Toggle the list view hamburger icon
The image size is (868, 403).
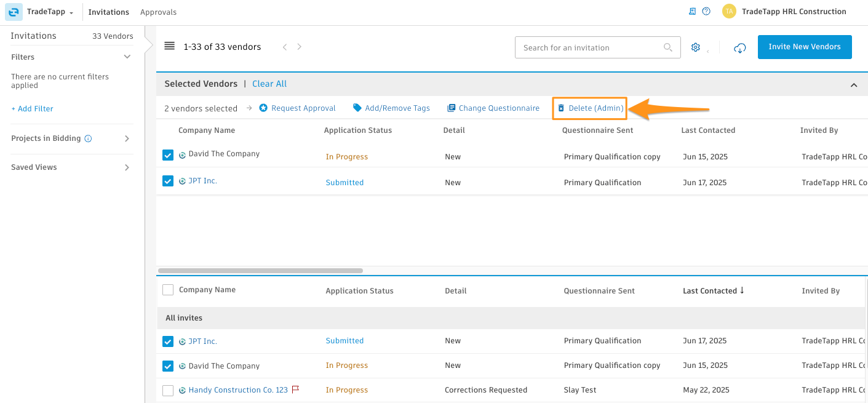pyautogui.click(x=170, y=46)
